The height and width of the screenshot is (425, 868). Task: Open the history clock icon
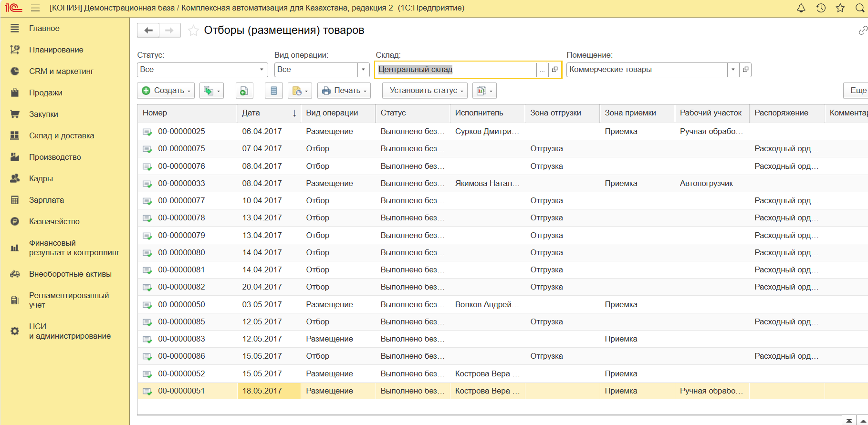click(821, 8)
